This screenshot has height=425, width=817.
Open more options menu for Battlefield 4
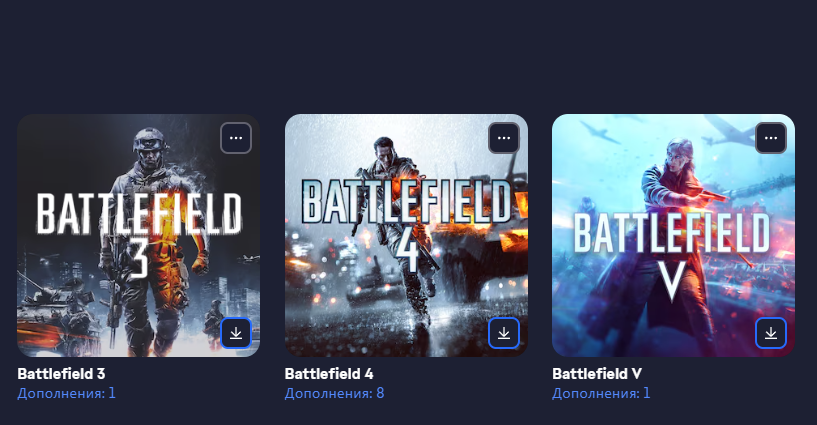(x=504, y=138)
